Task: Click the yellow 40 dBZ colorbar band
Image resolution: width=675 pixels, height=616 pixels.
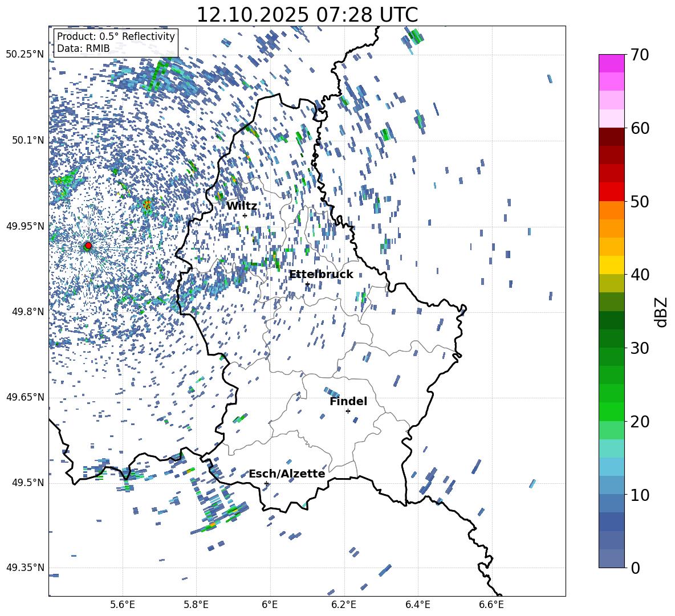Action: (611, 265)
